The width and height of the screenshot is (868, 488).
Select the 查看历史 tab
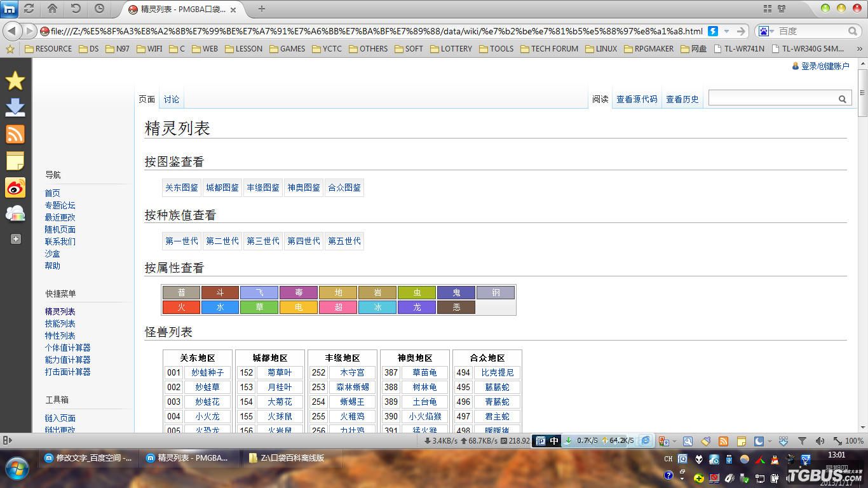pos(682,98)
